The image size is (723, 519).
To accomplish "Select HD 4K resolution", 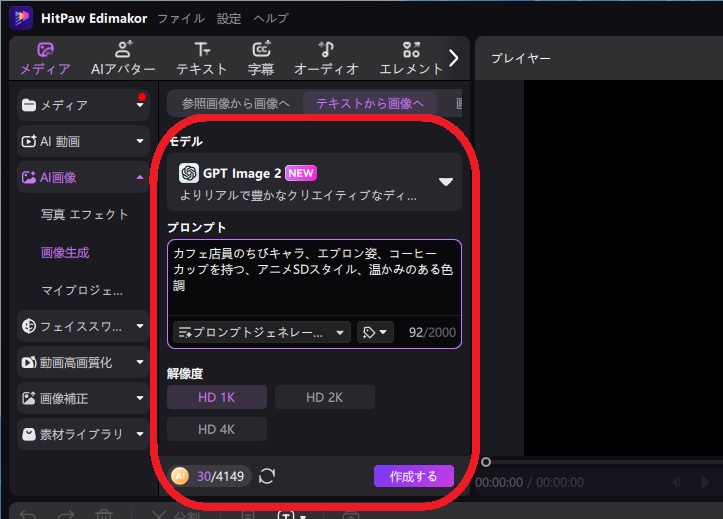I will coord(217,430).
